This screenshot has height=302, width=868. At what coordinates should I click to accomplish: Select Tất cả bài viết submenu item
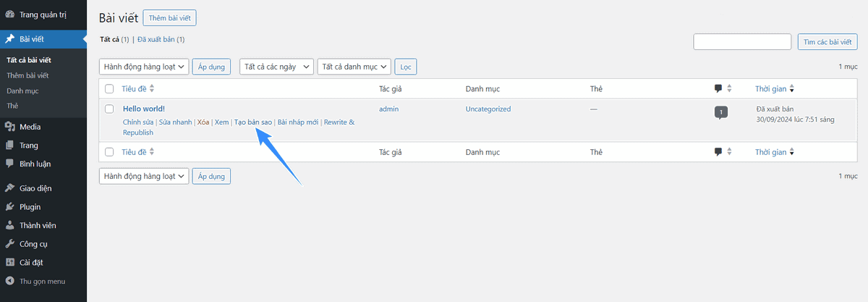(29, 60)
